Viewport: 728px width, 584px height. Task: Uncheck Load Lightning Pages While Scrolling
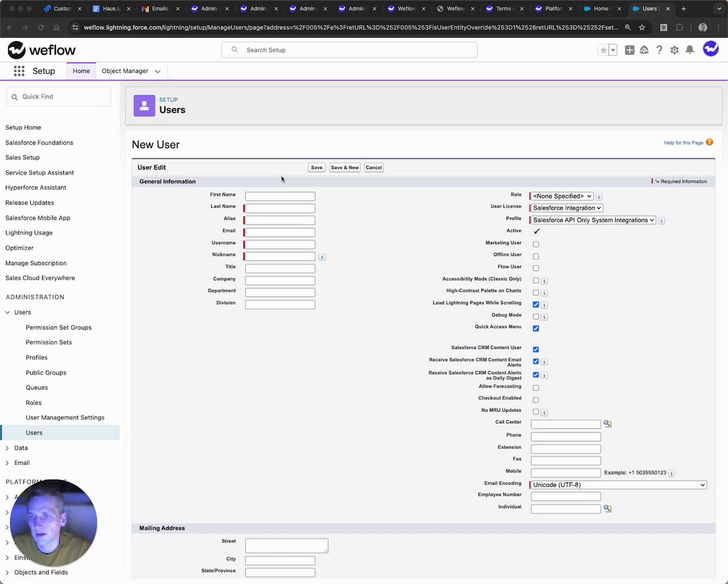tap(536, 305)
